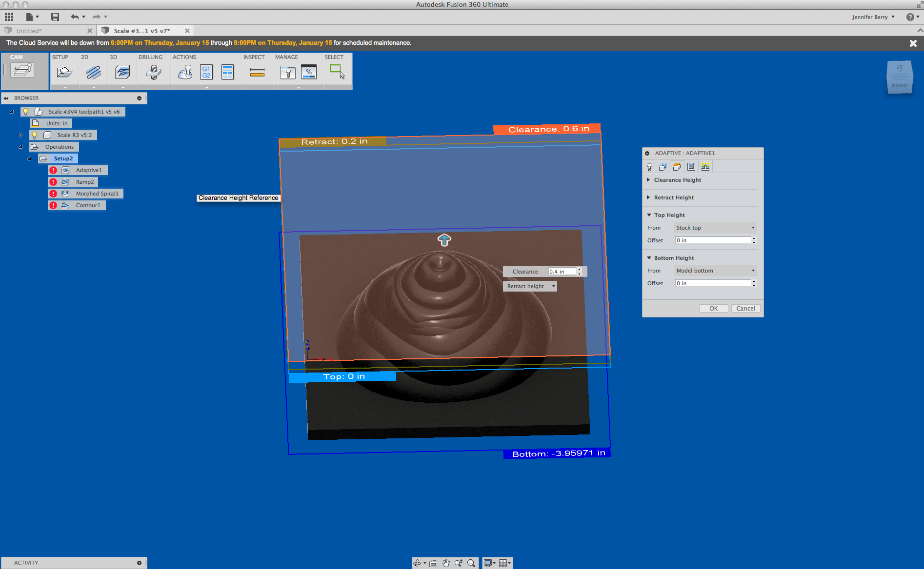This screenshot has height=569, width=924.
Task: Select the 2D milling strategies icon
Action: 93,72
